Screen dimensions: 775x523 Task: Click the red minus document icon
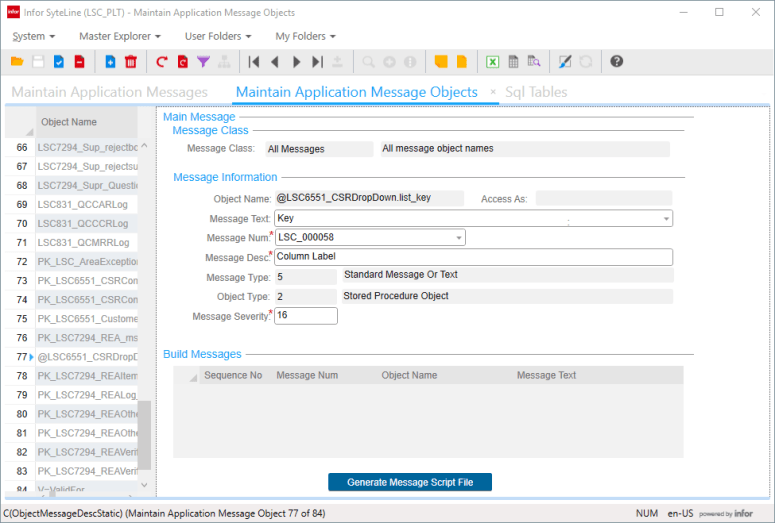pyautogui.click(x=80, y=62)
